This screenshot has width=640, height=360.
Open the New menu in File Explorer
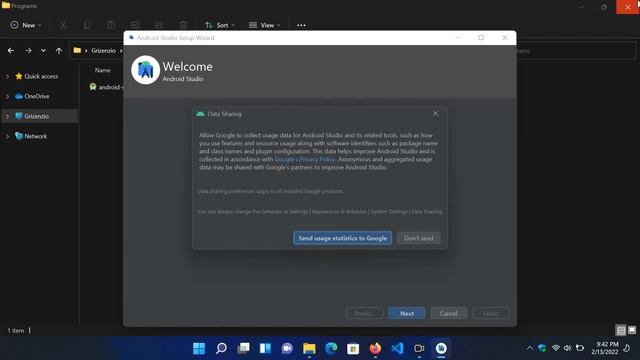26,25
